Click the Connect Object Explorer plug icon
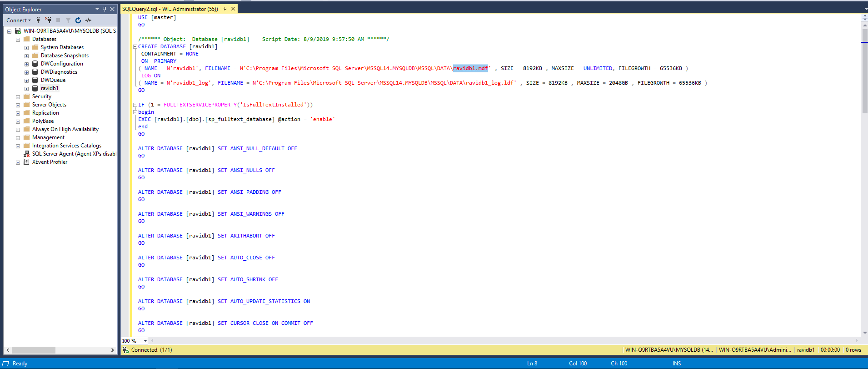This screenshot has height=369, width=868. click(x=38, y=20)
